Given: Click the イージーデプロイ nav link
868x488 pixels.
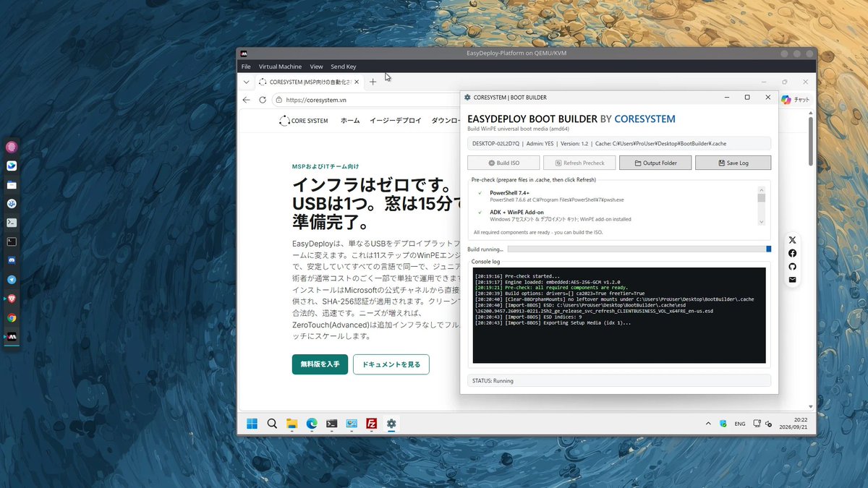Looking at the screenshot, I should tap(395, 121).
